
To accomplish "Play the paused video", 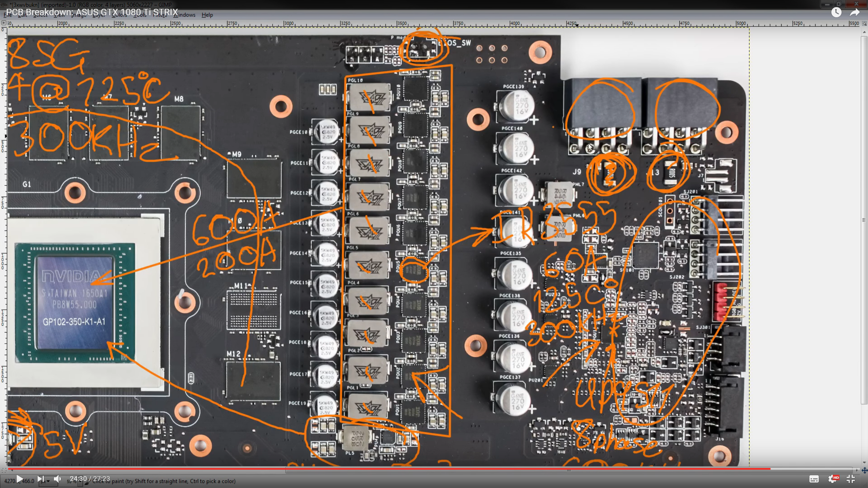I will click(19, 479).
